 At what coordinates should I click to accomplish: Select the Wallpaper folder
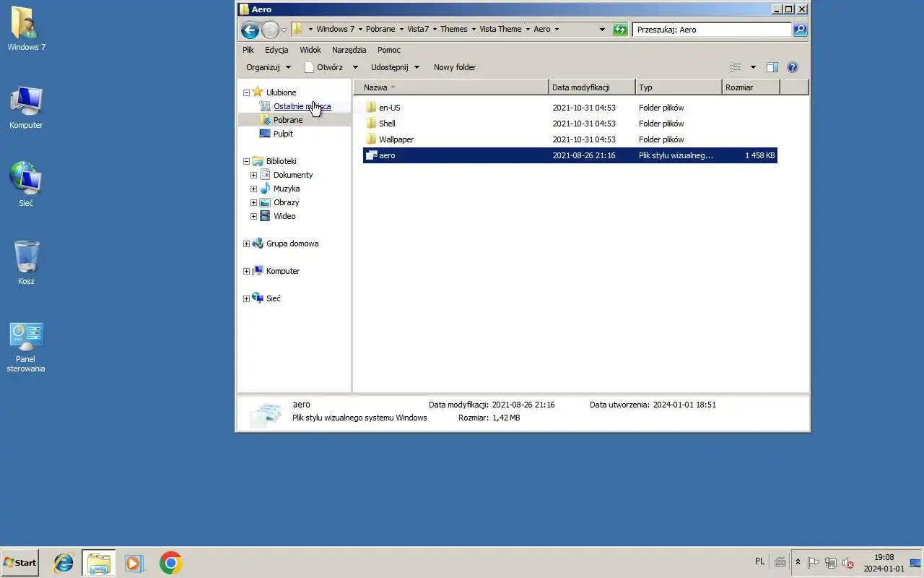[x=570, y=139]
